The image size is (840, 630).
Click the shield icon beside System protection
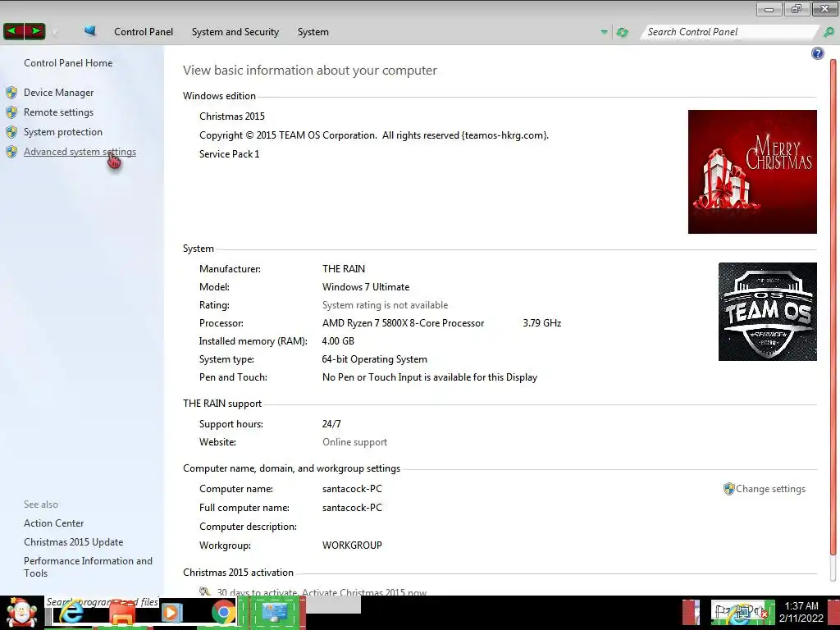click(11, 132)
